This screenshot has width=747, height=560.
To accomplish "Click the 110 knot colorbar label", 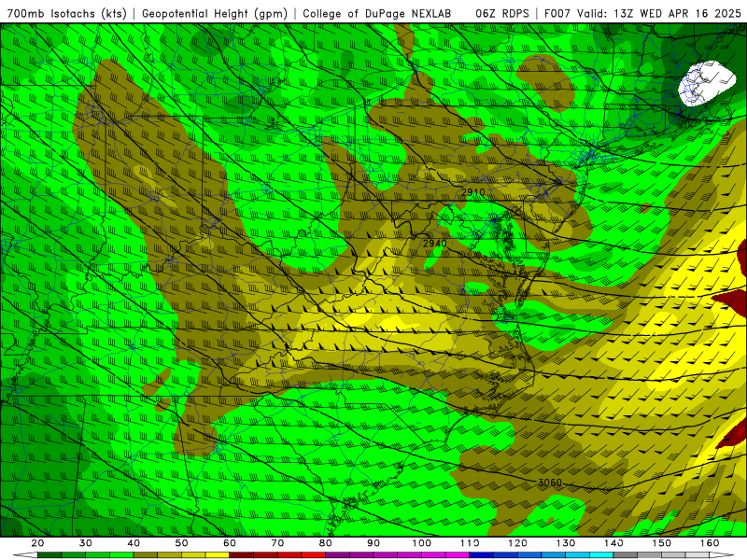I will point(470,543).
